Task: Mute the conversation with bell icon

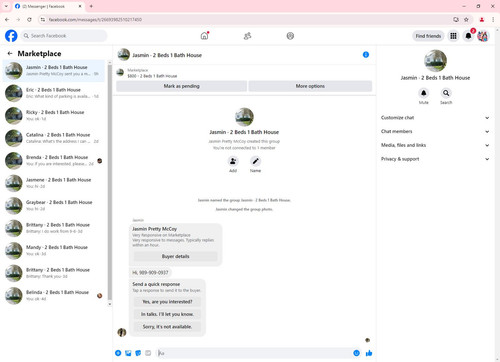Action: [423, 93]
